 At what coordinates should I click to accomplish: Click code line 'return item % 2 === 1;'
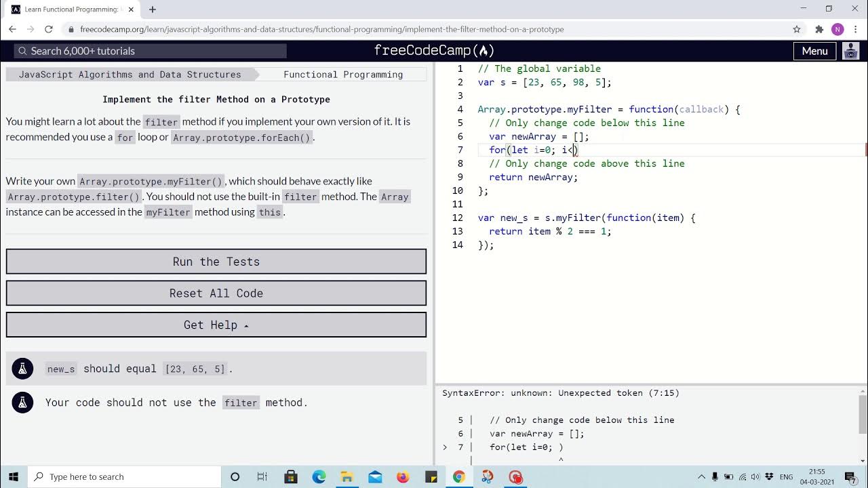point(550,231)
